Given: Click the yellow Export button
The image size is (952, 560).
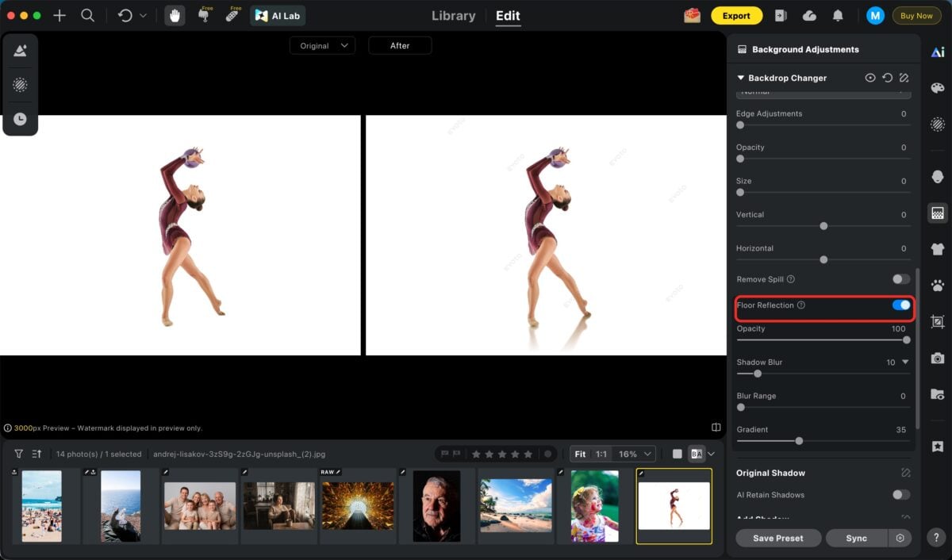Looking at the screenshot, I should click(x=736, y=16).
